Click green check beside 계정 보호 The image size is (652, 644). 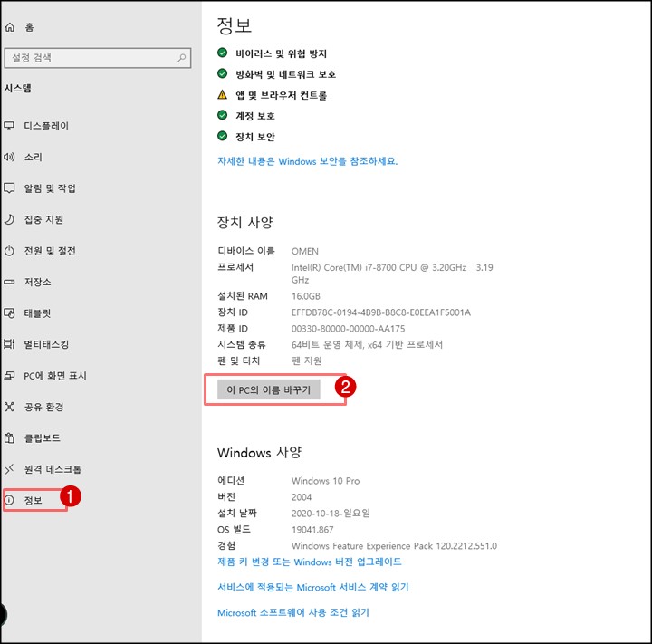tap(223, 115)
